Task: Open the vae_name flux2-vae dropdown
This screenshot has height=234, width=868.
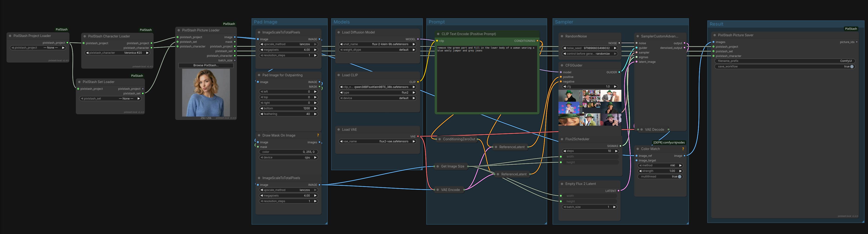Action: (377, 141)
